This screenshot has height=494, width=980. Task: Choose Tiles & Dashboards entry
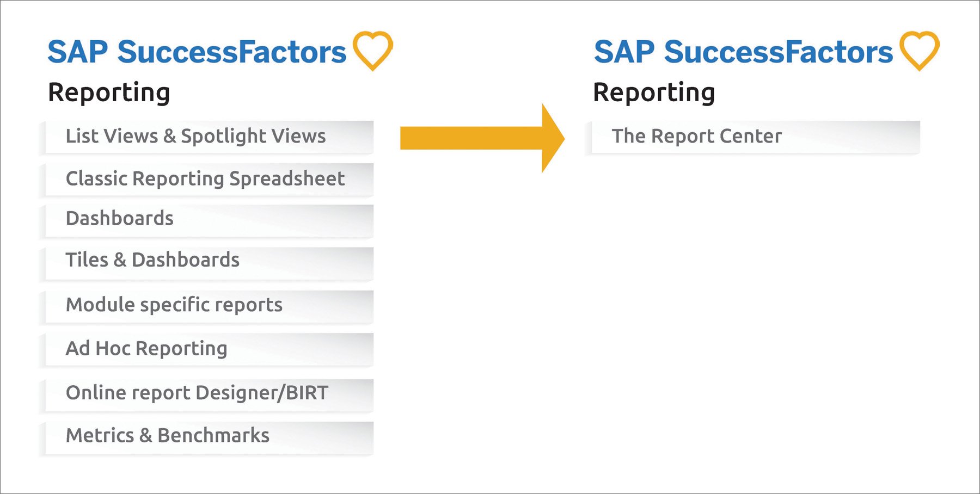207,264
